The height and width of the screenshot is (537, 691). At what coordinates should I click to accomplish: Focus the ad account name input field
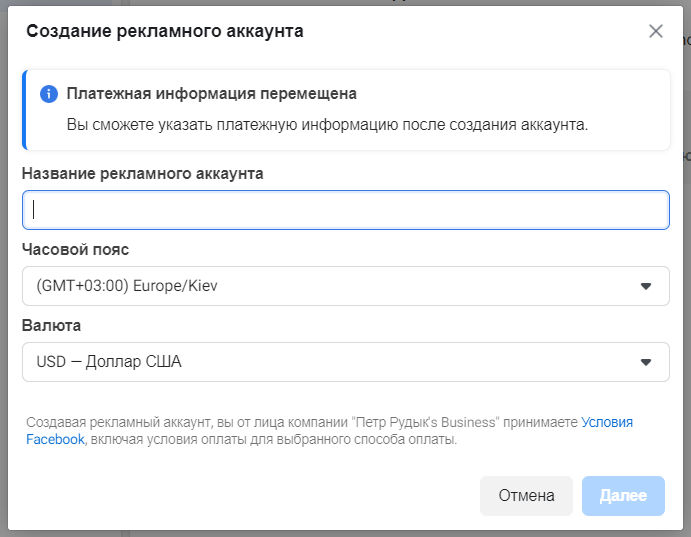coord(345,210)
